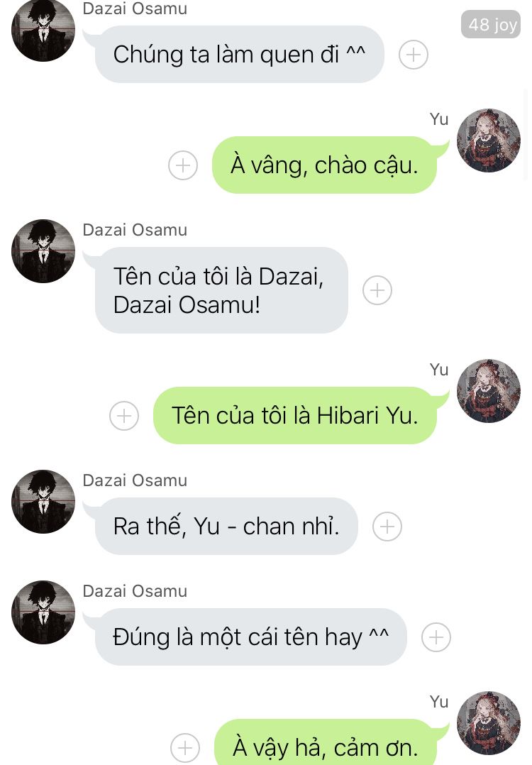Tap plus icon next to "Dazai Osamu!" message

(377, 290)
